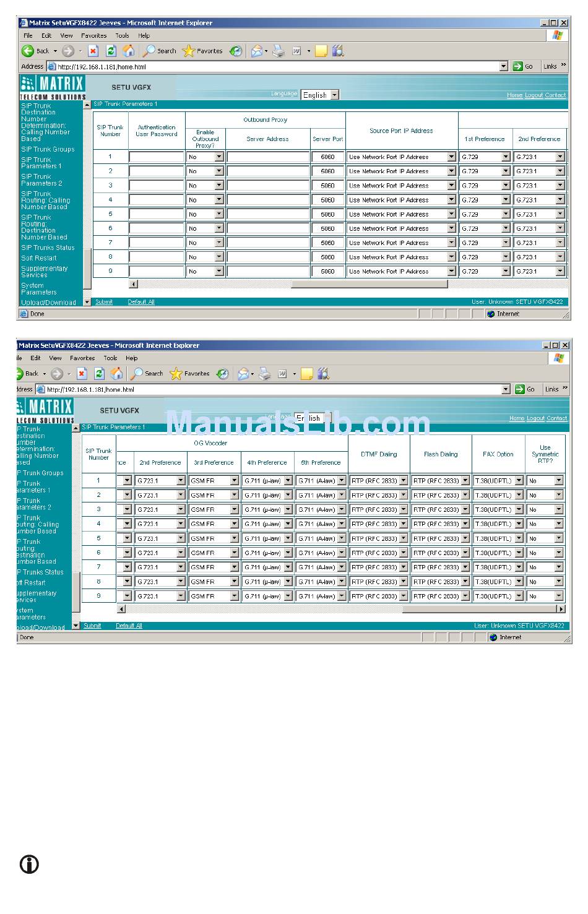Open the Favorites menu in the lower window
This screenshot has width=588, height=914.
[82, 358]
